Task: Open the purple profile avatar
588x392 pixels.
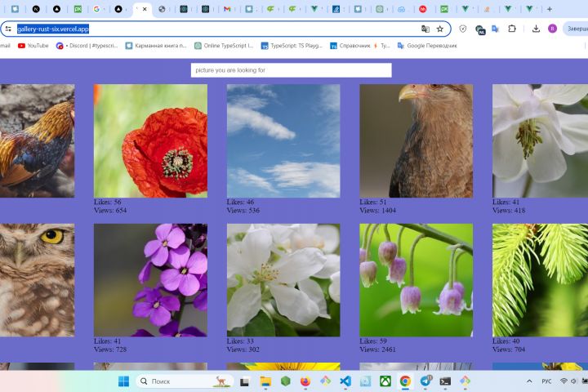Action: point(552,29)
